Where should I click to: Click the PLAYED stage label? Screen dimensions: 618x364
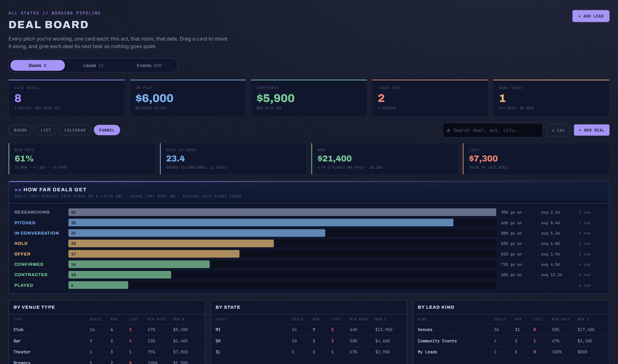(x=24, y=285)
